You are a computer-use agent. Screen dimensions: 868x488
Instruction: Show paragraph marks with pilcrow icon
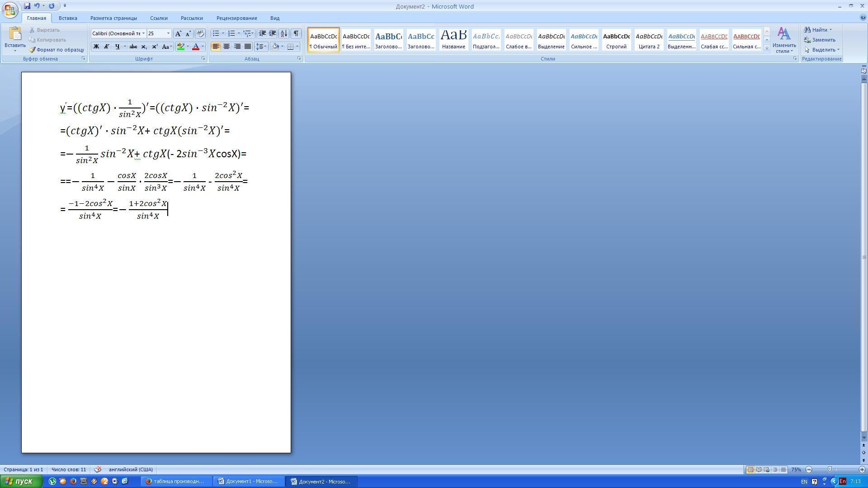[296, 33]
